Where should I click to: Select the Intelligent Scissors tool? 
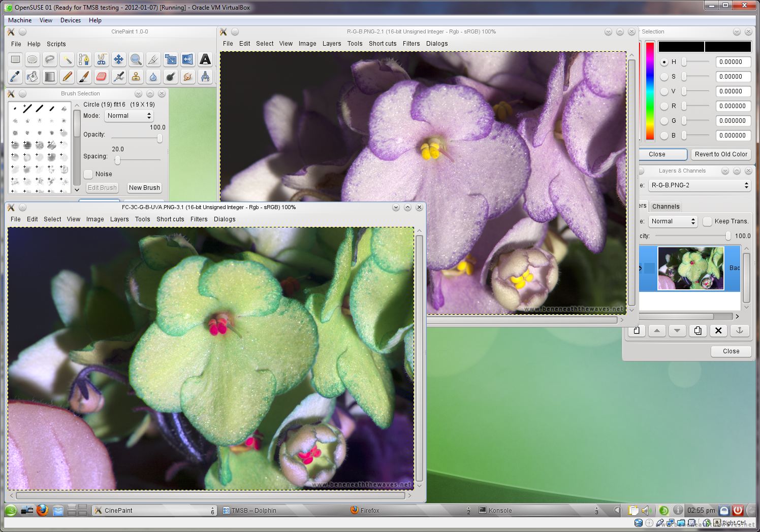pos(102,59)
